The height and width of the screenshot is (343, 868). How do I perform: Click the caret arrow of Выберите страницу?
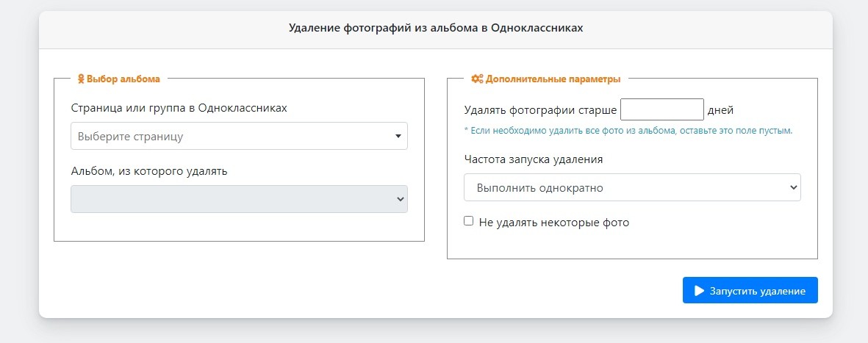[398, 136]
